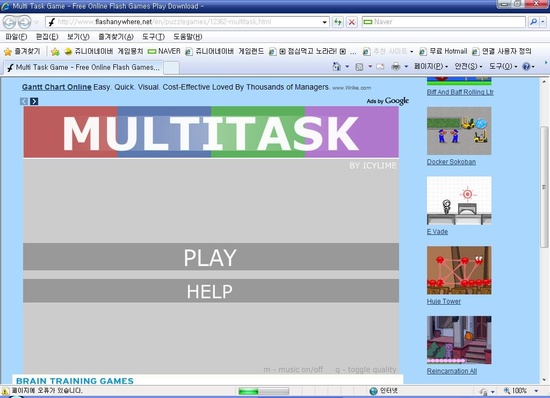The image size is (550, 398).
Task: Click the previous ad arrow icon
Action: click(x=24, y=101)
